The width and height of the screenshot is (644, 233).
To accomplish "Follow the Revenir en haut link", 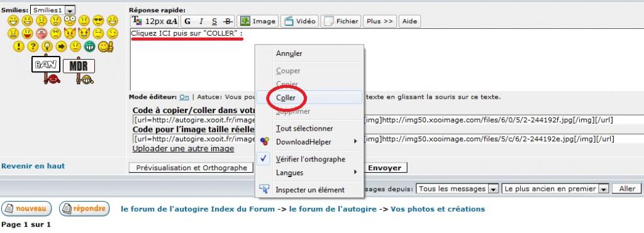I will [33, 166].
